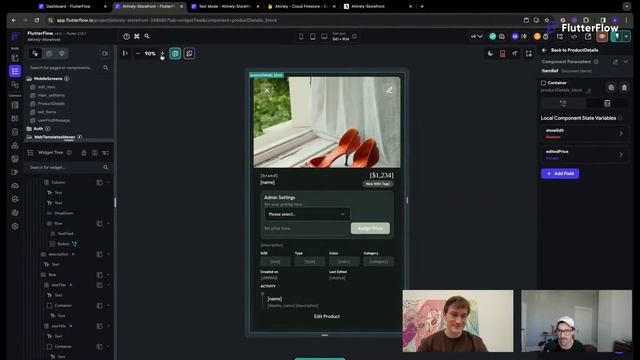Collapse the left panel toggle icon
The width and height of the screenshot is (640, 360).
pyautogui.click(x=125, y=53)
